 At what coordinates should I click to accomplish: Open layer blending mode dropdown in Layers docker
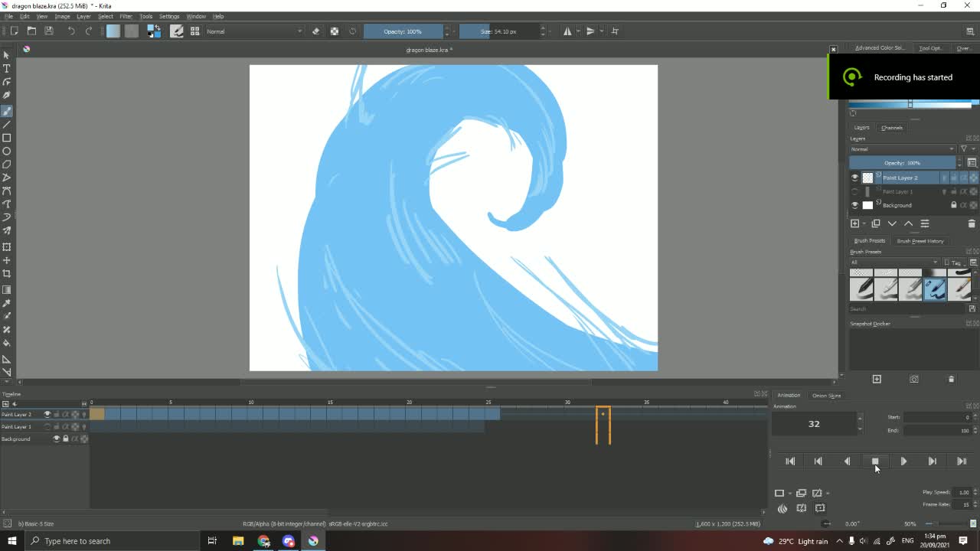click(x=903, y=149)
